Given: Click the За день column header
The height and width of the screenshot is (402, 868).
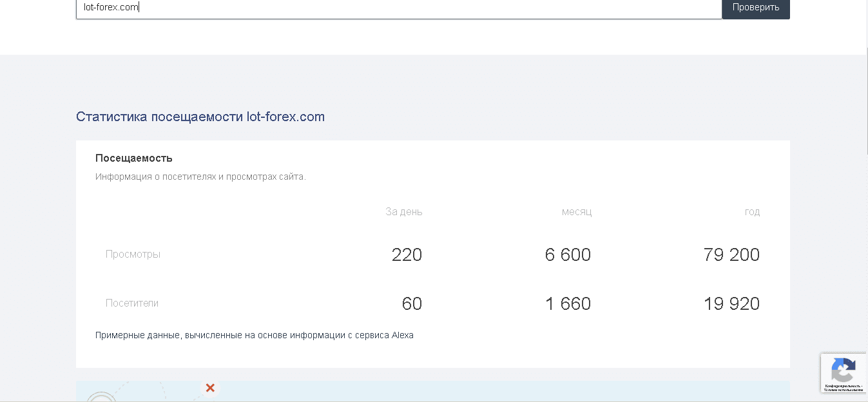Looking at the screenshot, I should pos(404,212).
